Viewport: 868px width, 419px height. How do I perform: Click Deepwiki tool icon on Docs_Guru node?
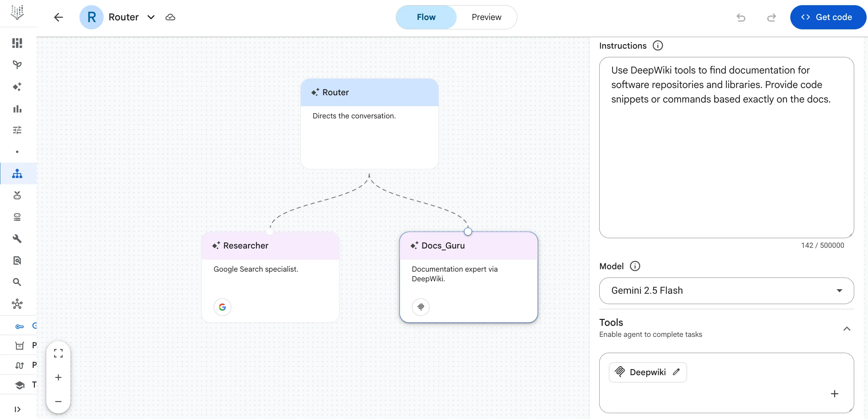[x=421, y=307]
